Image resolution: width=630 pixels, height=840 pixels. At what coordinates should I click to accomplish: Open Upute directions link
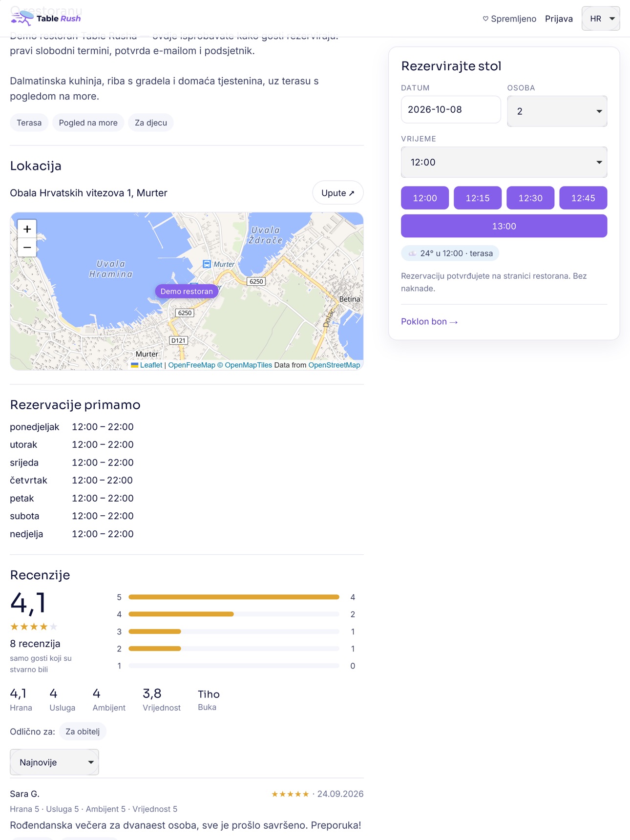pos(338,193)
